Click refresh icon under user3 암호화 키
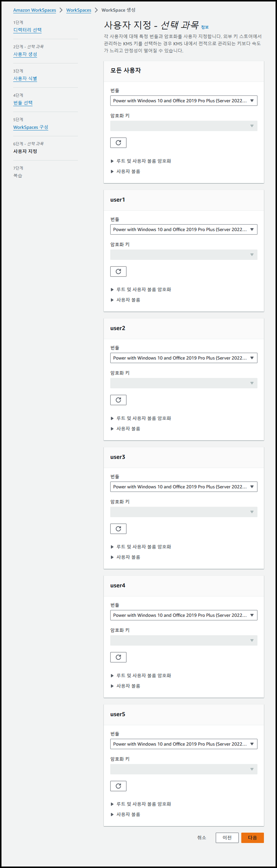The width and height of the screenshot is (277, 868). 118,529
